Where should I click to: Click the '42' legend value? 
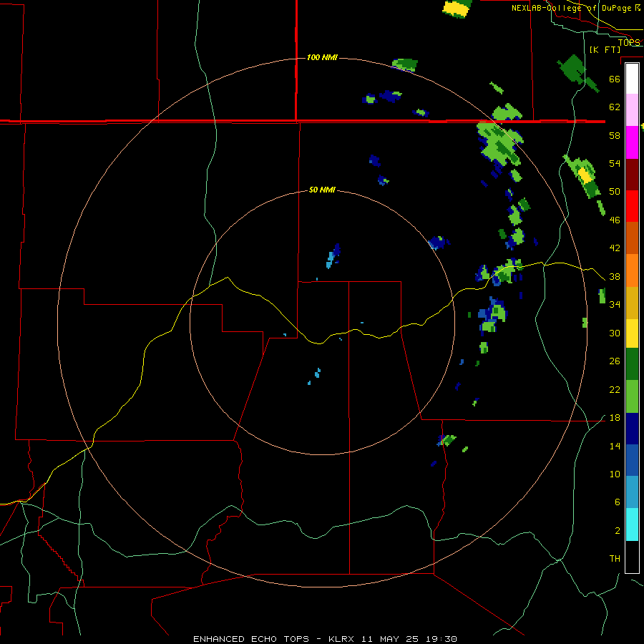pyautogui.click(x=615, y=248)
